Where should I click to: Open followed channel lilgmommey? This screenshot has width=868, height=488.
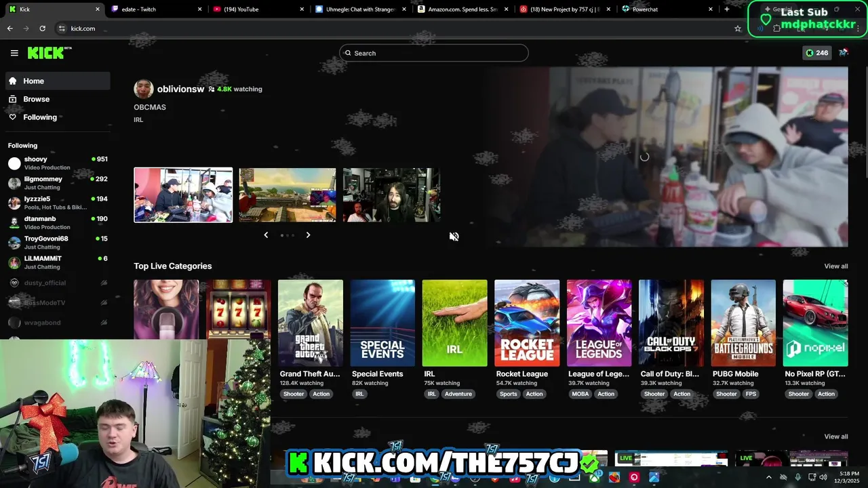point(58,183)
